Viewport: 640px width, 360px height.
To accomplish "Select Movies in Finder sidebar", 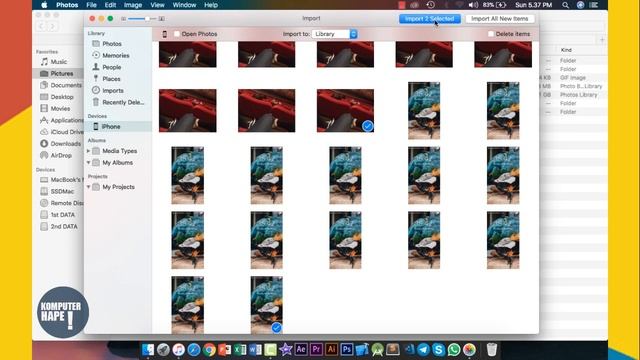I will tap(55, 109).
